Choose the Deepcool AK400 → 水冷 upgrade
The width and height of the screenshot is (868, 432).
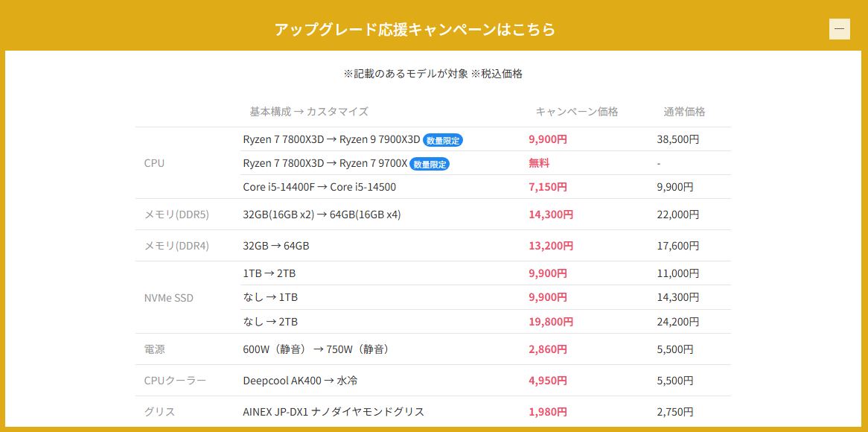[300, 381]
